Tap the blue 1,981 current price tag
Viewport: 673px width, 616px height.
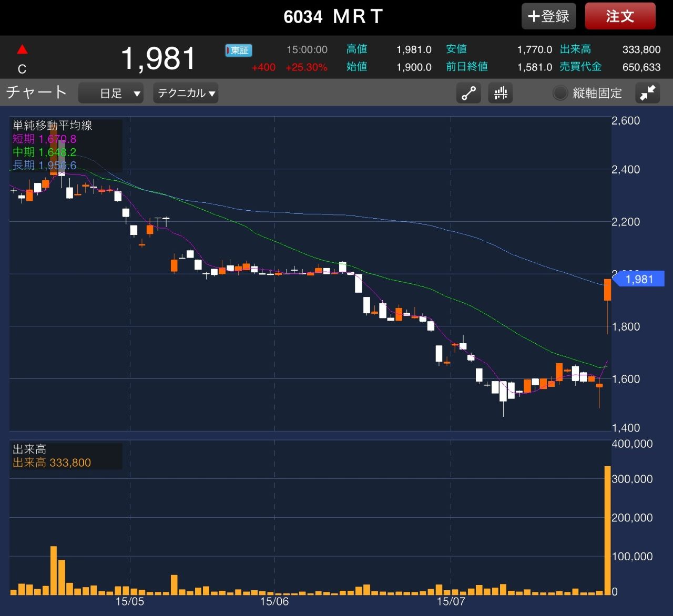click(x=639, y=279)
